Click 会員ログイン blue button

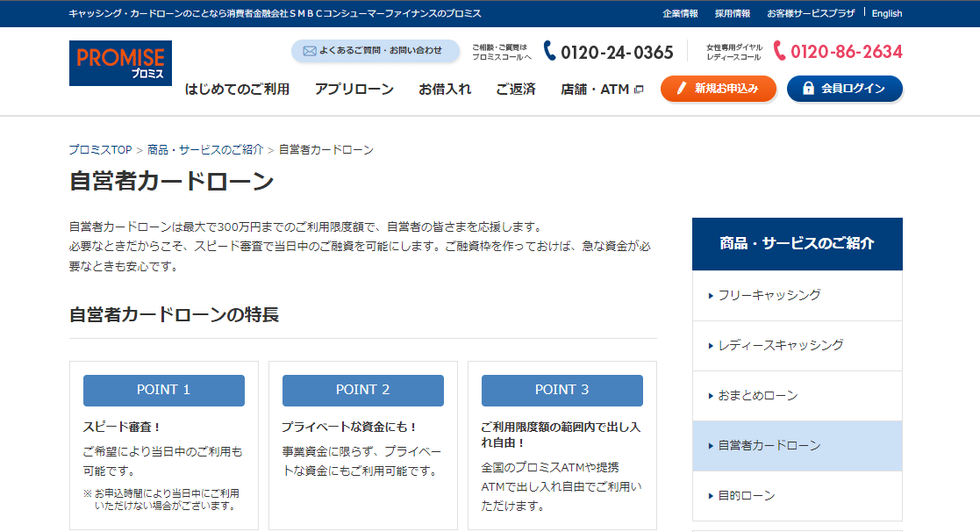tap(844, 88)
